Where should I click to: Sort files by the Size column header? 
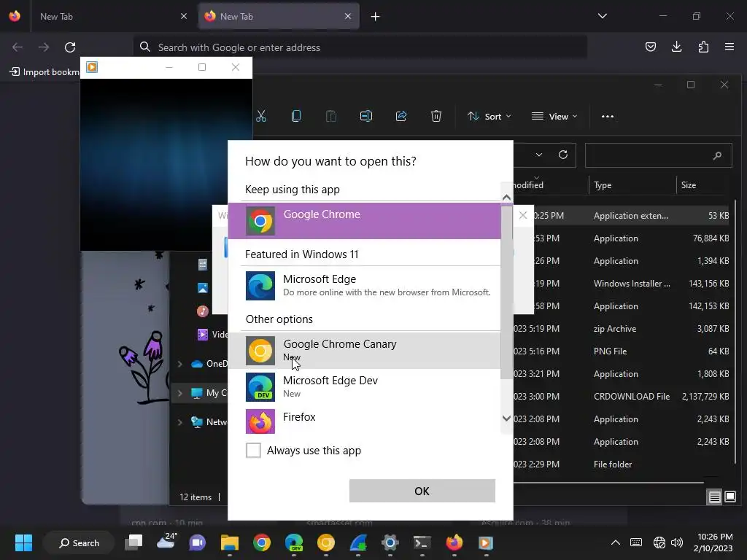[x=703, y=185]
